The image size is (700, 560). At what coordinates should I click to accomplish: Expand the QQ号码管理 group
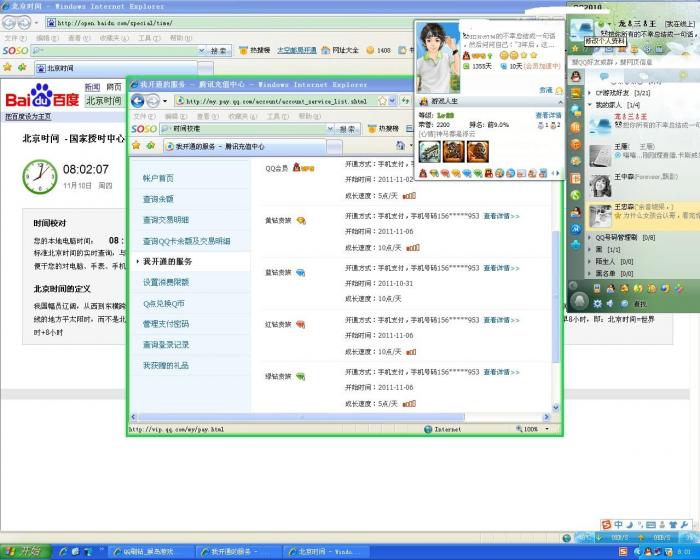pyautogui.click(x=590, y=238)
